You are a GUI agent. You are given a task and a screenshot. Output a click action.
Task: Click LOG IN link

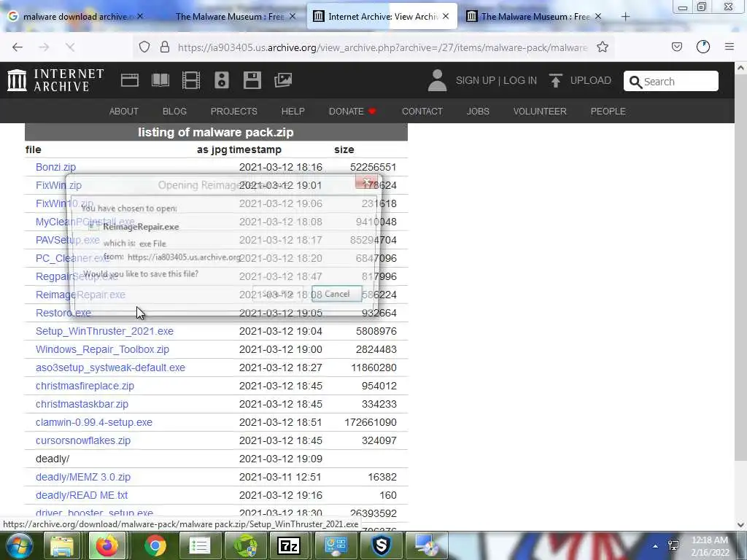[520, 80]
